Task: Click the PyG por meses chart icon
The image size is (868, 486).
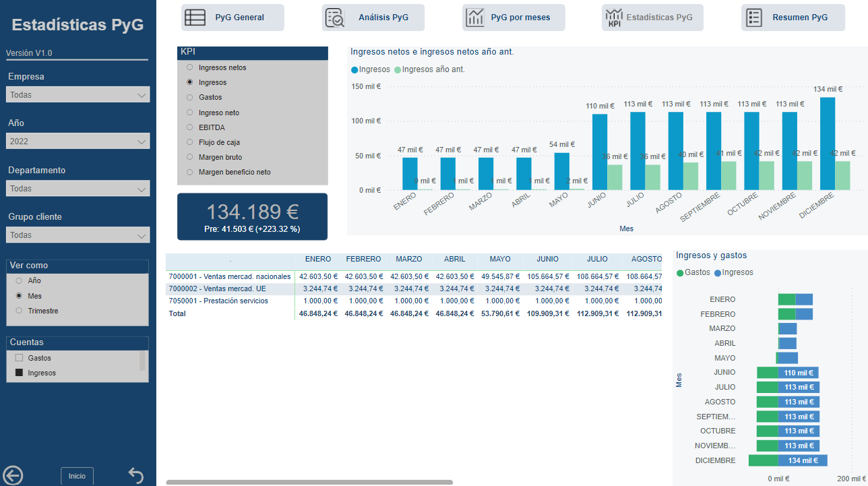Action: click(475, 18)
